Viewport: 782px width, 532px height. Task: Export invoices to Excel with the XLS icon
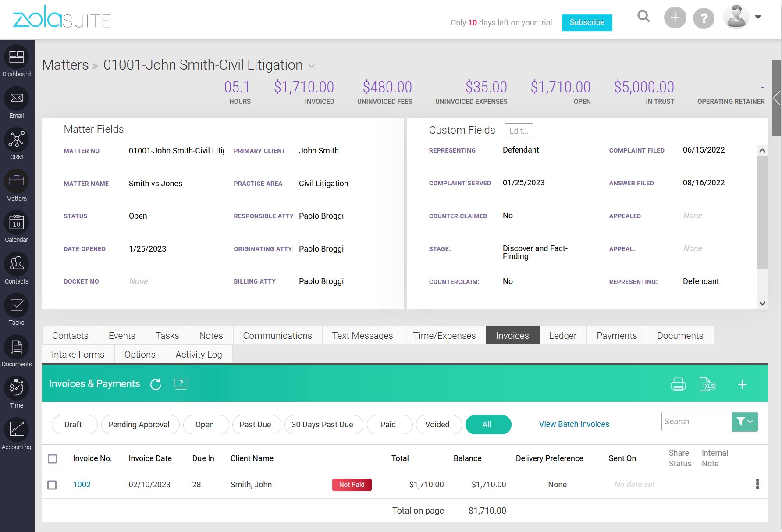(x=707, y=384)
